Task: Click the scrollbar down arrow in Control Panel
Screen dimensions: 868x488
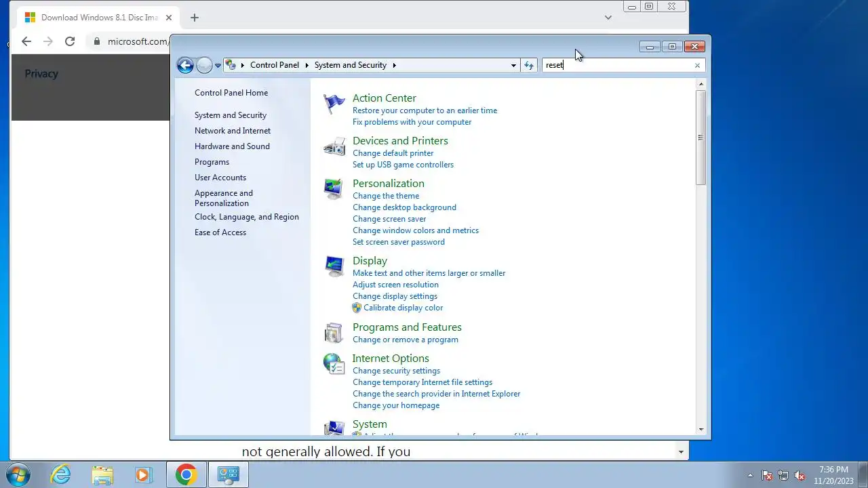Action: [701, 430]
